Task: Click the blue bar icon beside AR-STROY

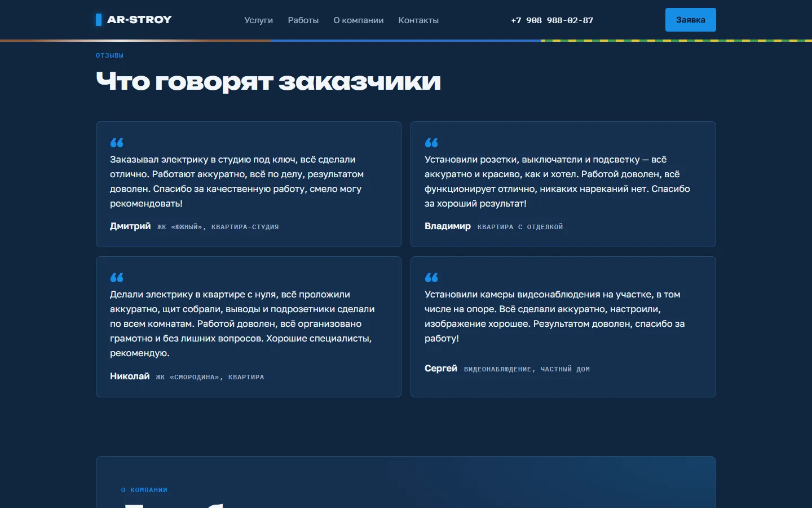Action: (x=99, y=20)
